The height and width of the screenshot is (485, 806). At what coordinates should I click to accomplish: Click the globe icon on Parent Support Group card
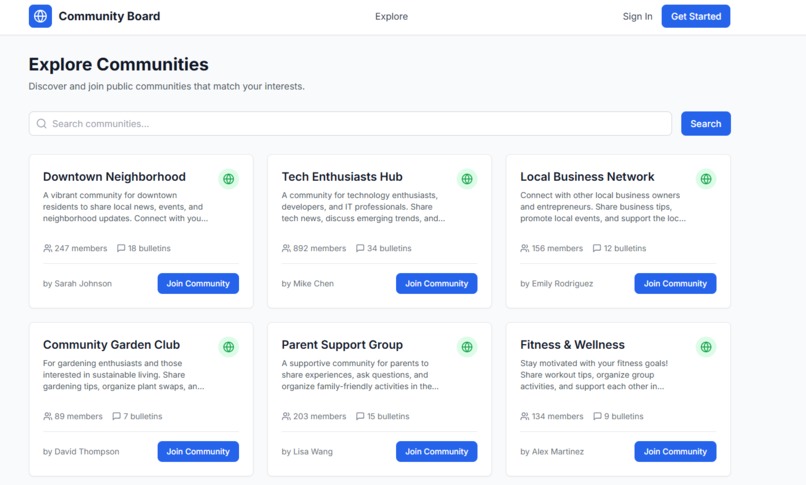click(467, 347)
